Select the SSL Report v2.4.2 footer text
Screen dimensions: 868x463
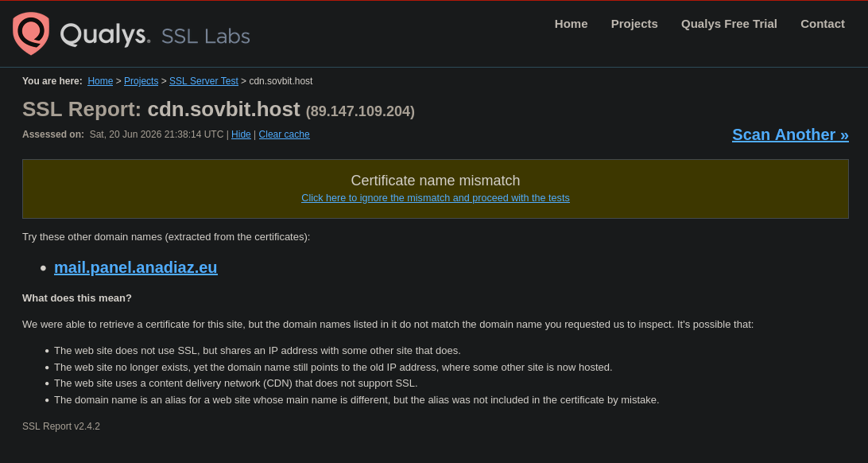[x=61, y=426]
